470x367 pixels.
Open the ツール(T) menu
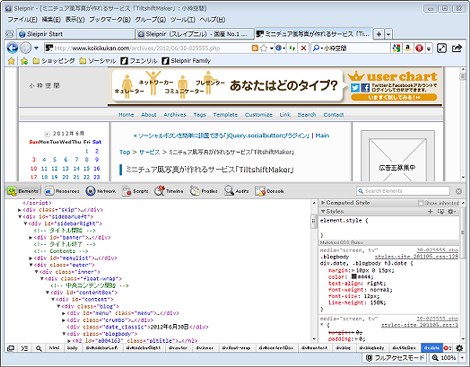[183, 20]
